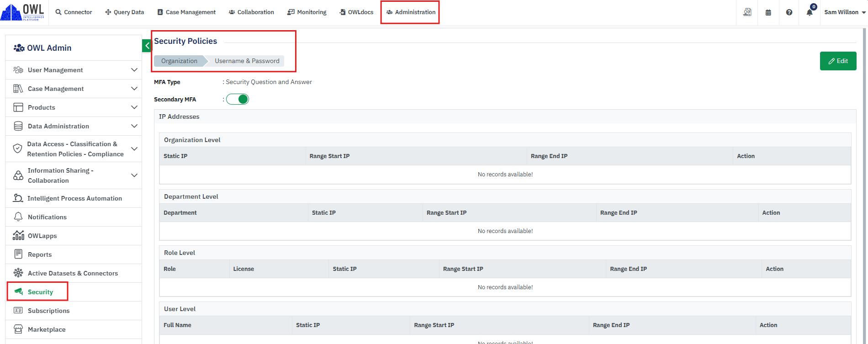The height and width of the screenshot is (344, 868).
Task: Click the Notifications bell icon in sidebar
Action: 18,217
